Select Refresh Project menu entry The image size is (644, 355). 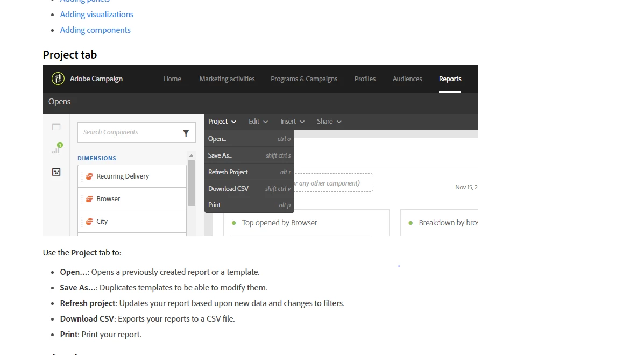(249, 172)
